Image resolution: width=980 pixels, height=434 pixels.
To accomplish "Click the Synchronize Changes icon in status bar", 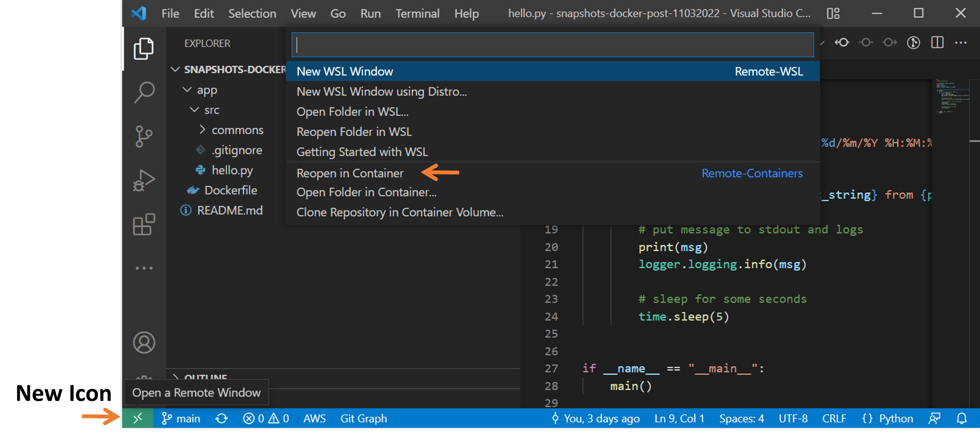I will (x=222, y=418).
